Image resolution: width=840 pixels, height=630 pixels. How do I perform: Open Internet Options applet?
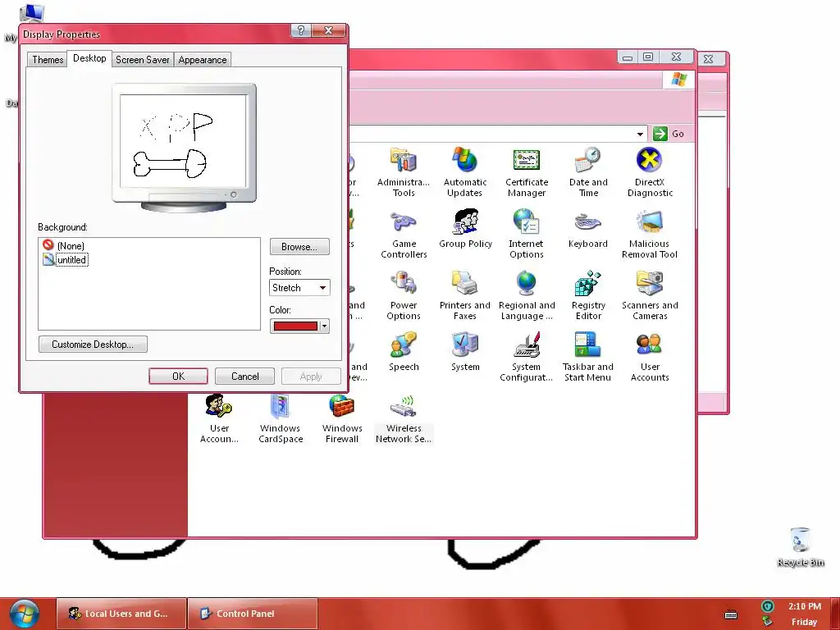[x=527, y=233]
